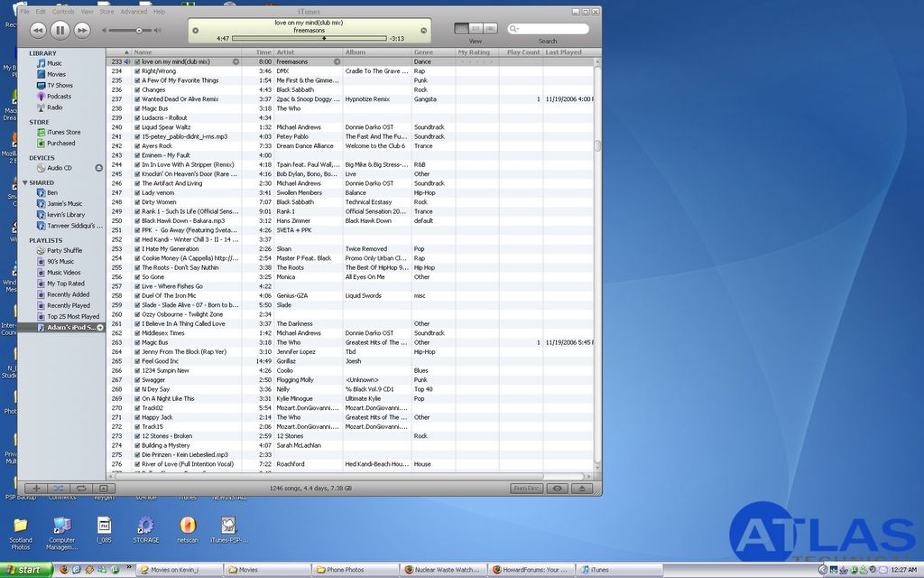Open the Advanced menu
The width and height of the screenshot is (924, 578).
coord(134,11)
